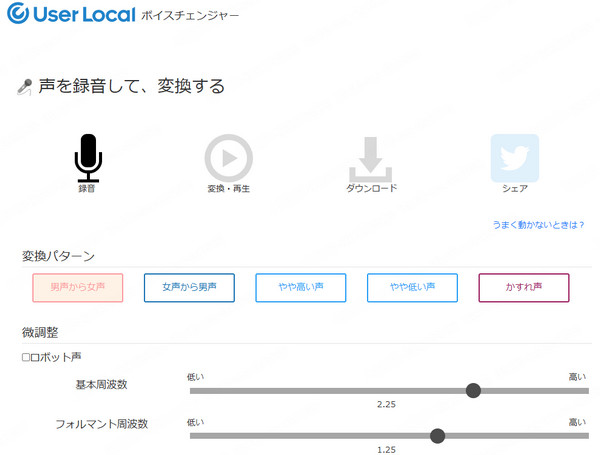The height and width of the screenshot is (455, 600).
Task: Play the converted voice with 変換・再生
Action: click(228, 158)
